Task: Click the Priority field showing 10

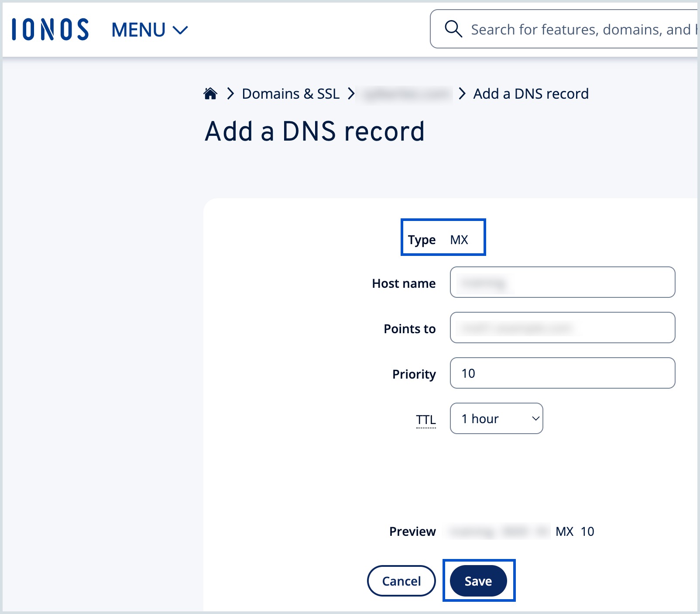Action: click(562, 373)
